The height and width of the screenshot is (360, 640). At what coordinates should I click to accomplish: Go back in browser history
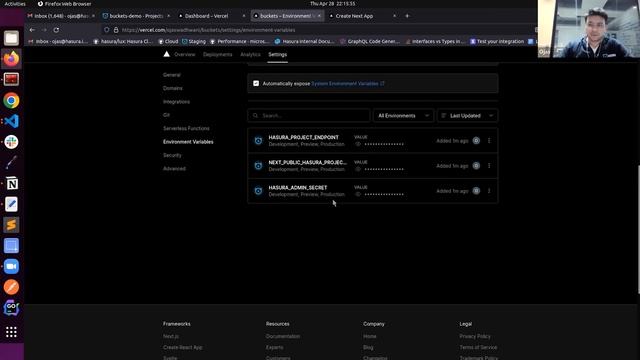coord(32,30)
